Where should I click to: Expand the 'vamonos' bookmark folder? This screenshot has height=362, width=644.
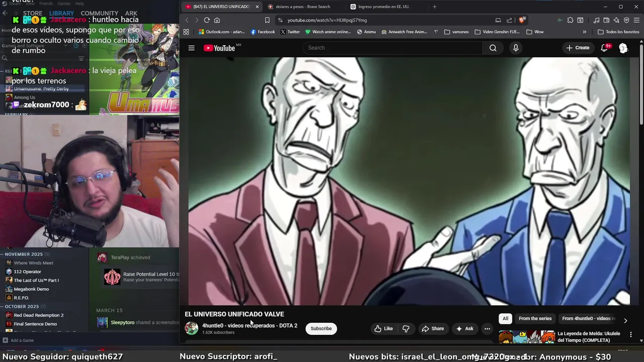[456, 32]
